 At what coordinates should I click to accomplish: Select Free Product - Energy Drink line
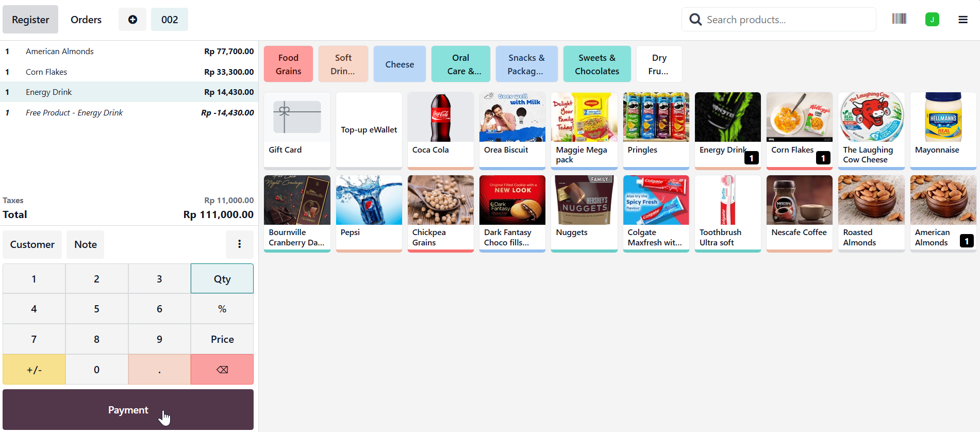click(129, 112)
